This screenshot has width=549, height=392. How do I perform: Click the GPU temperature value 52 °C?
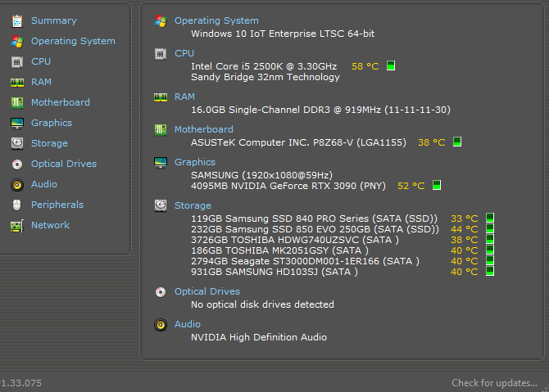pos(411,186)
